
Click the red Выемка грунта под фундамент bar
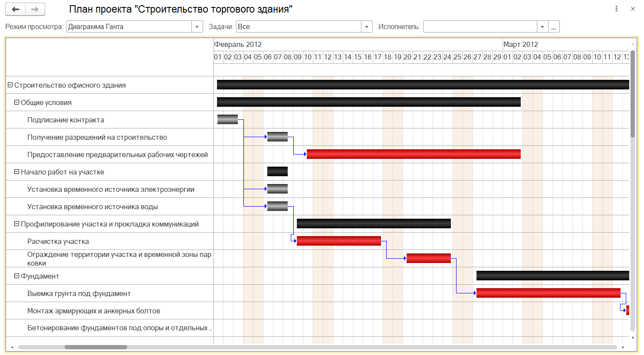[548, 293]
